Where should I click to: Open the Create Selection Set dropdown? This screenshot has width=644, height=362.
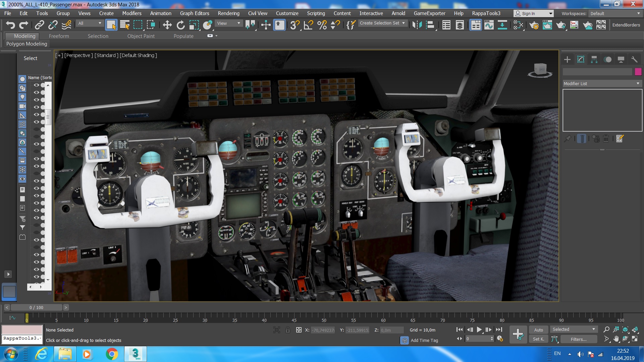click(x=382, y=23)
